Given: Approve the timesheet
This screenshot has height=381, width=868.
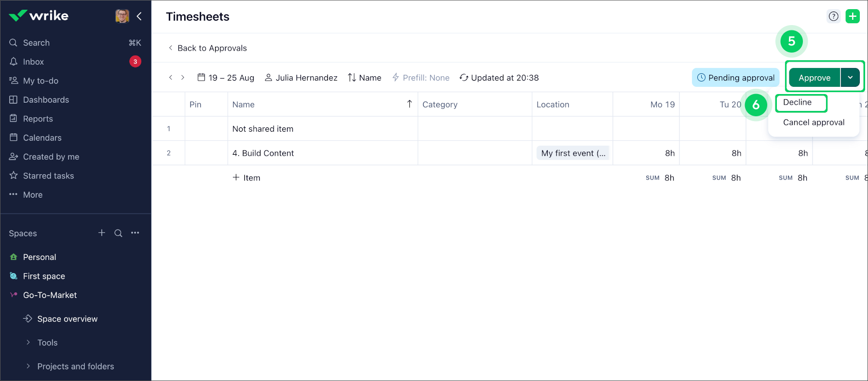Looking at the screenshot, I should [x=814, y=78].
